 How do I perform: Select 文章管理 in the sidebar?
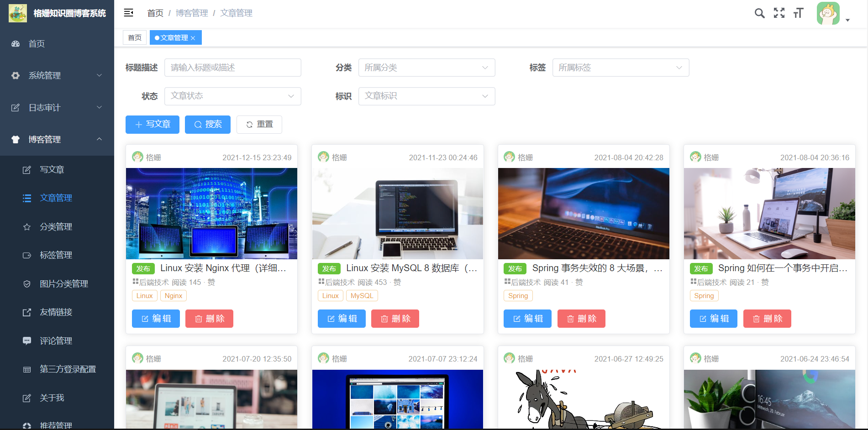pyautogui.click(x=57, y=198)
